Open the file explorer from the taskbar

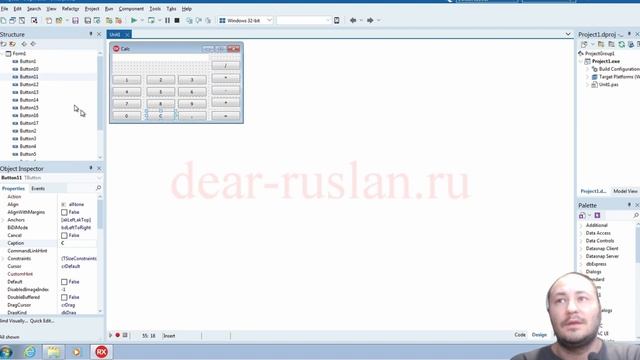[53, 352]
